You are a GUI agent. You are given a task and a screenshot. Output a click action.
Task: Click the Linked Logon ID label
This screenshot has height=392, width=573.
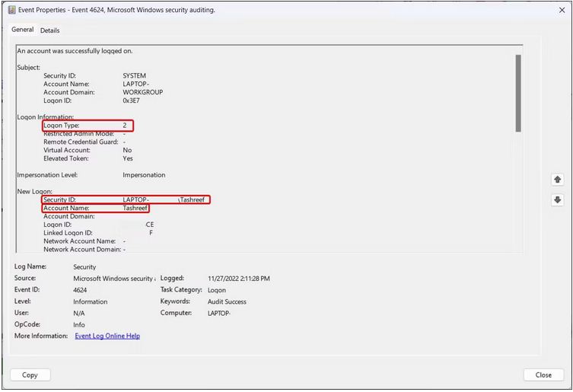coord(68,233)
